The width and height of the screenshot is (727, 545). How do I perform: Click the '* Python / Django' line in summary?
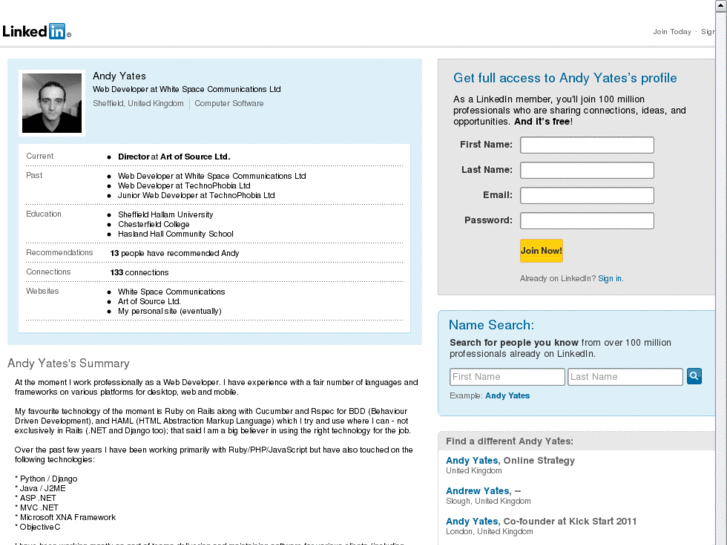tap(46, 479)
